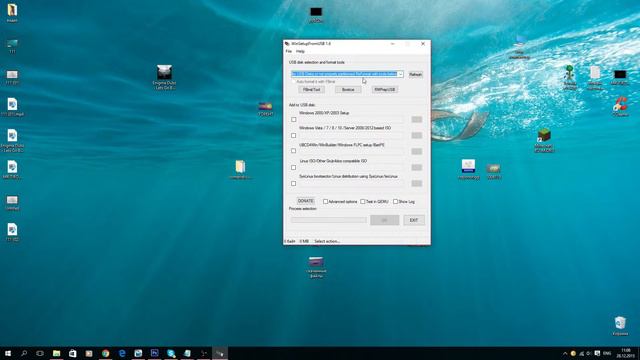
Task: Tick the Show Log checkbox
Action: point(395,202)
